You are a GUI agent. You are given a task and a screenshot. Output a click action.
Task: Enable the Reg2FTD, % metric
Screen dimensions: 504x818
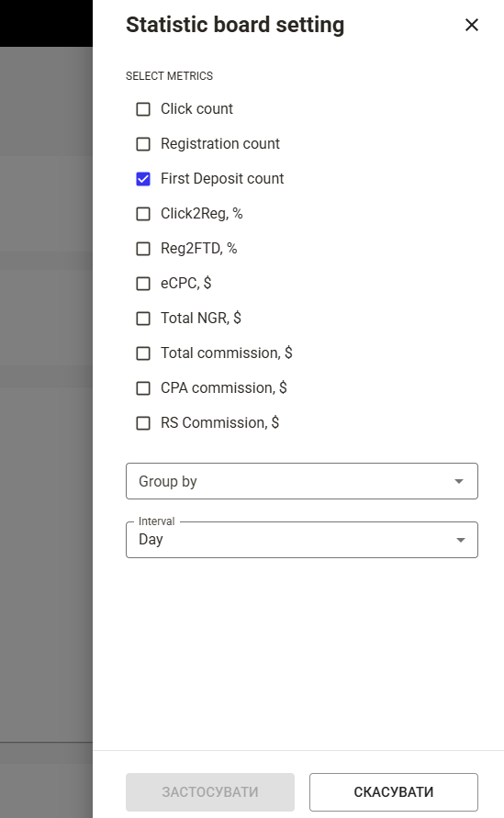click(143, 249)
